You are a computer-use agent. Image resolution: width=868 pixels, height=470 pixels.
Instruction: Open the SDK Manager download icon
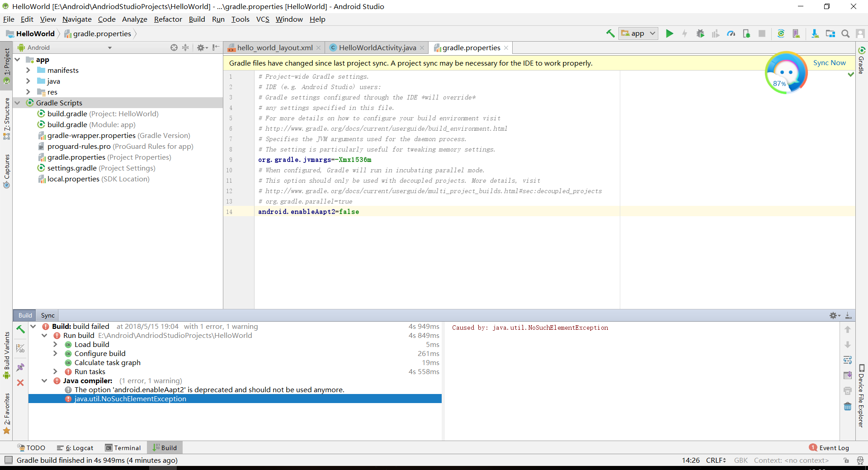[x=815, y=33]
